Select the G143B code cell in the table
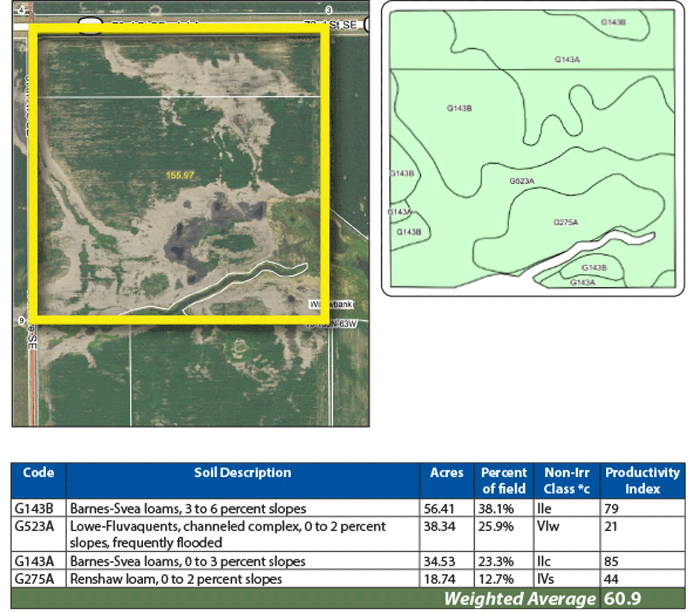 [x=34, y=509]
